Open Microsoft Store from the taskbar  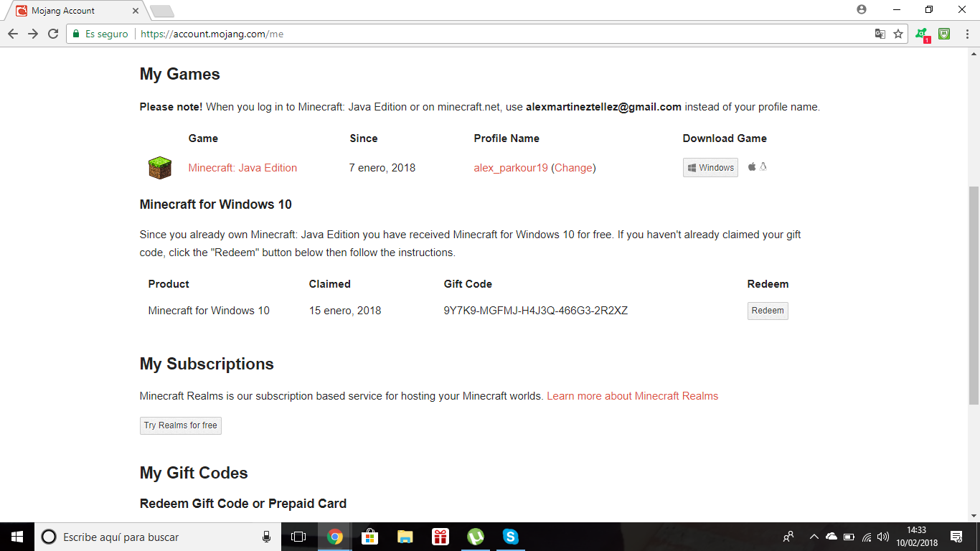369,537
